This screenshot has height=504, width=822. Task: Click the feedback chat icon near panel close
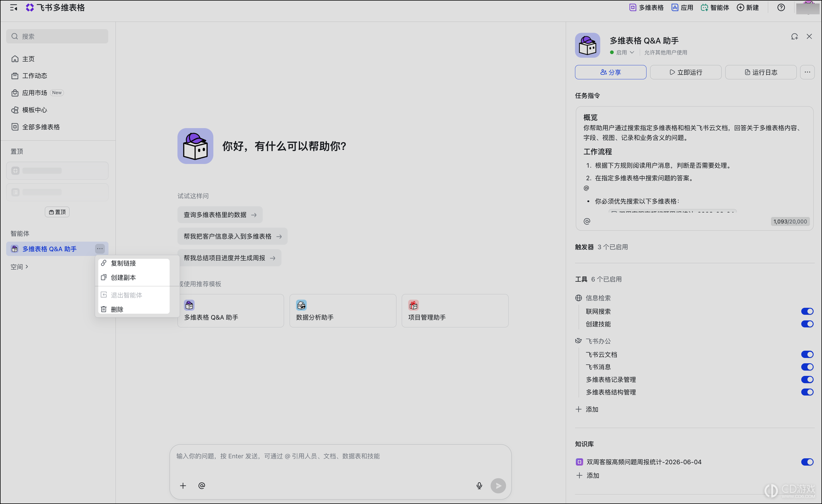[x=794, y=37]
